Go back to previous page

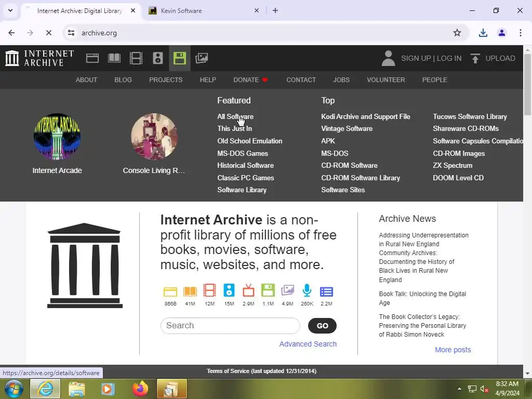pos(11,33)
